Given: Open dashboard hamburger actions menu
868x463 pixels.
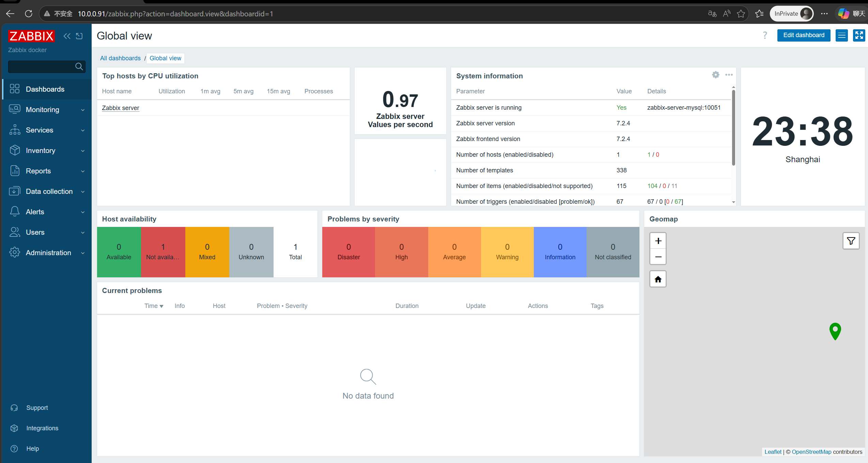Looking at the screenshot, I should (x=841, y=35).
